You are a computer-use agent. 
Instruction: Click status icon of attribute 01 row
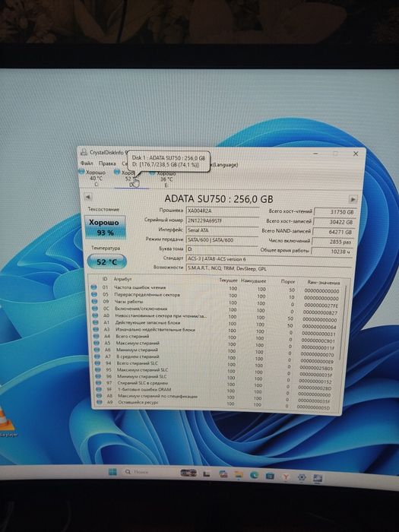(x=94, y=287)
